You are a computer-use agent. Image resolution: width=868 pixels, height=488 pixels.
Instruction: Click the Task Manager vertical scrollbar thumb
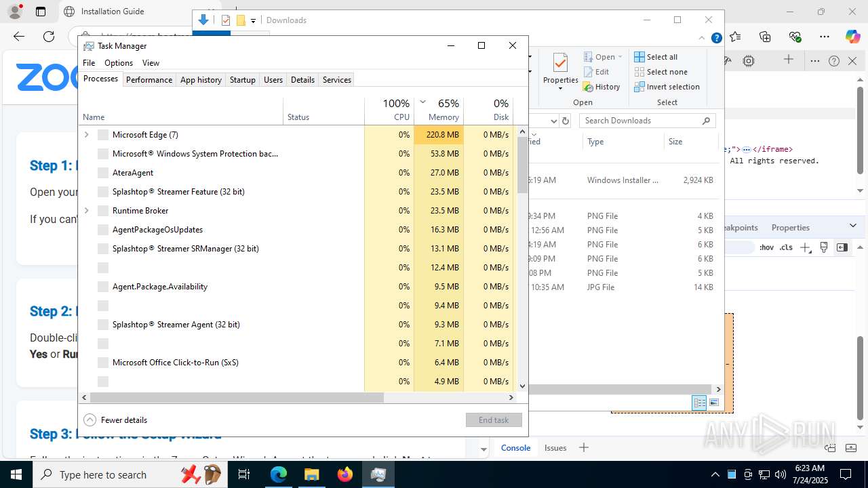tap(522, 165)
